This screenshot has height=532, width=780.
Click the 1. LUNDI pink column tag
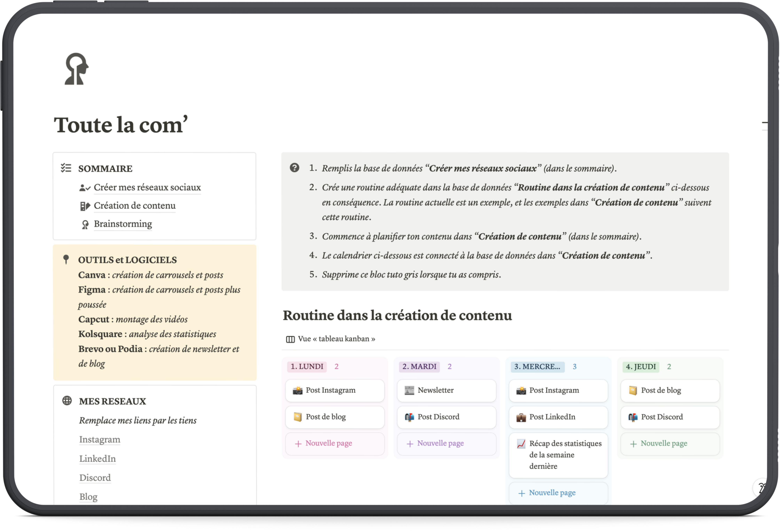pos(307,367)
